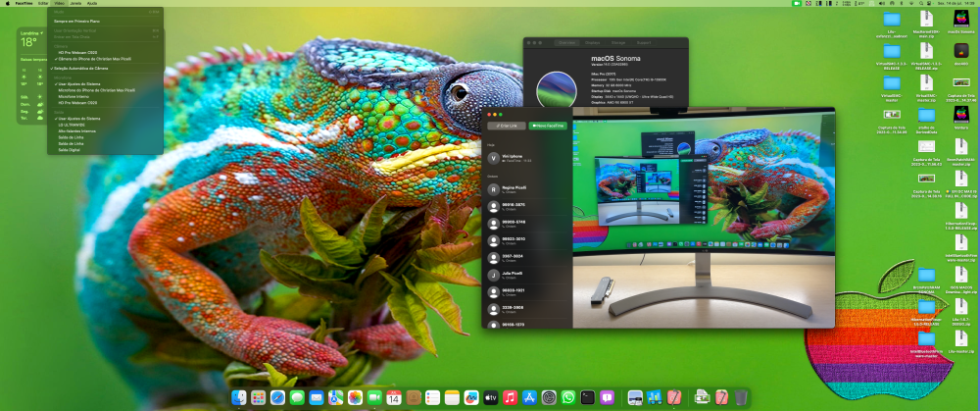Open the Ajuda menu
The image size is (980, 411).
coord(92,3)
